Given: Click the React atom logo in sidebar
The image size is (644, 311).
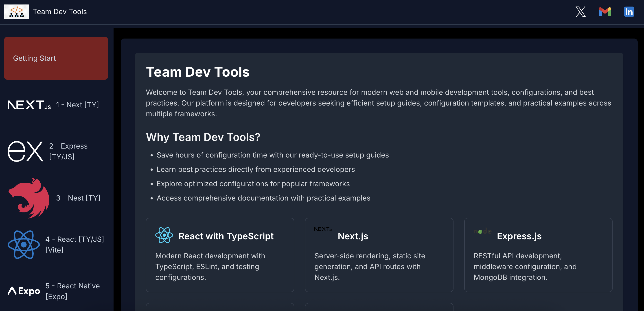Looking at the screenshot, I should [24, 245].
